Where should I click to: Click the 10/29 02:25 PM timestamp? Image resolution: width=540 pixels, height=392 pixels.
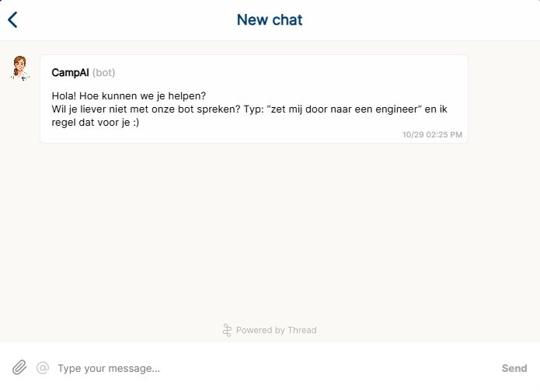(432, 134)
